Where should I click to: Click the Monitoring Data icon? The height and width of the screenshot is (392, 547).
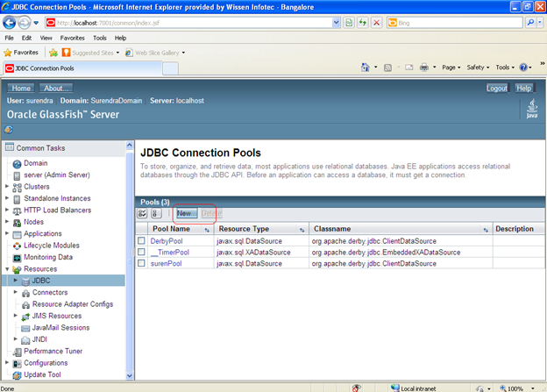pyautogui.click(x=17, y=258)
